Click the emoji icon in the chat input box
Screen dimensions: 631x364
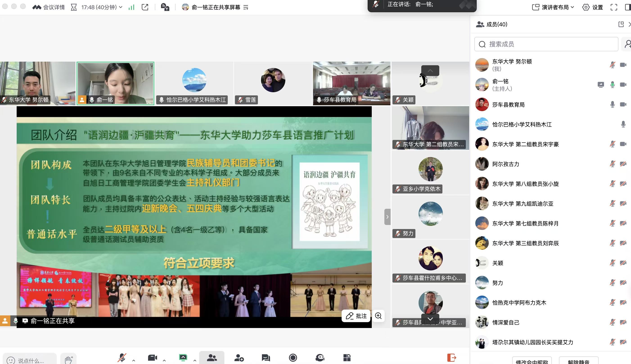(11, 360)
